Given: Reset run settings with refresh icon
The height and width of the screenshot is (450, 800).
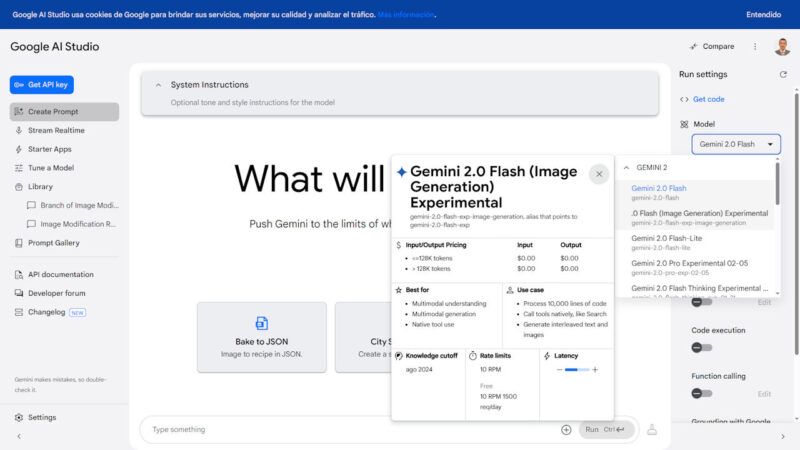Looking at the screenshot, I should (783, 74).
